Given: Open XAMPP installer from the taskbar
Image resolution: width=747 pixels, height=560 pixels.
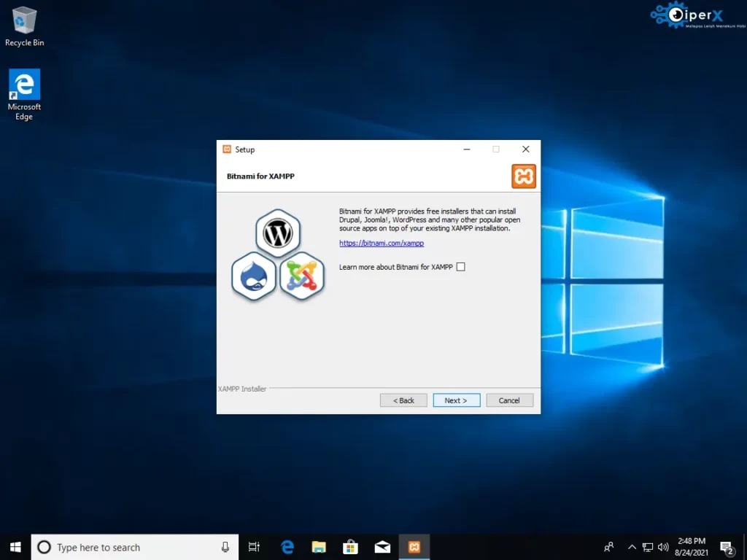Looking at the screenshot, I should tap(414, 547).
